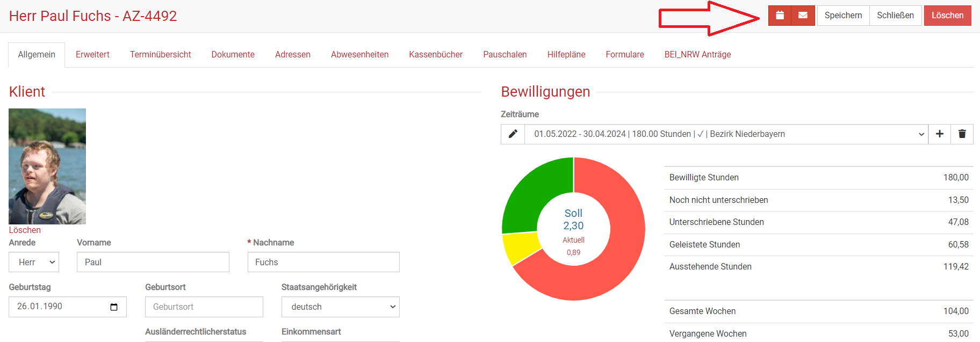Screen dimensions: 980x342
Task: Select the BEI_NRW Anträge tab
Action: point(697,55)
